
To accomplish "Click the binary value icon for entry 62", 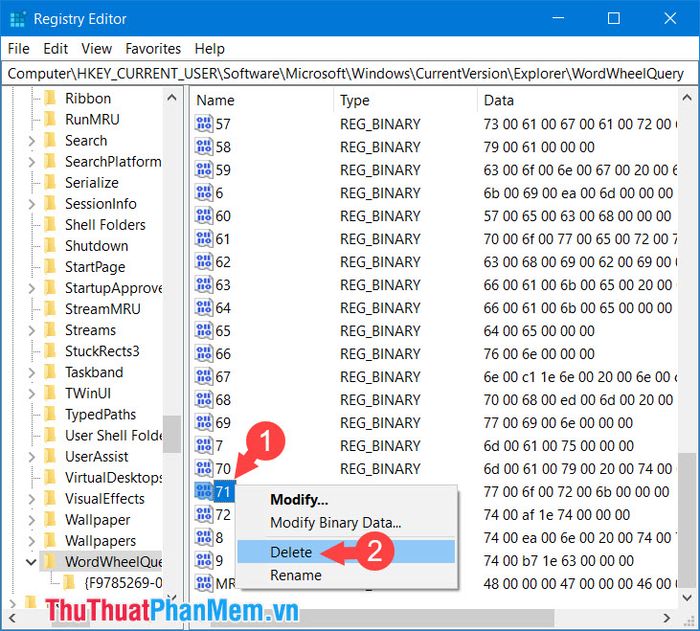I will pos(204,262).
